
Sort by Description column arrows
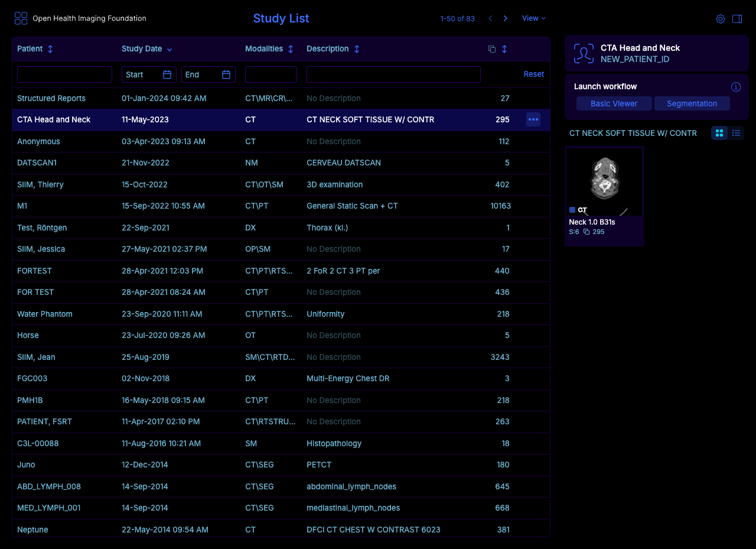(x=357, y=49)
